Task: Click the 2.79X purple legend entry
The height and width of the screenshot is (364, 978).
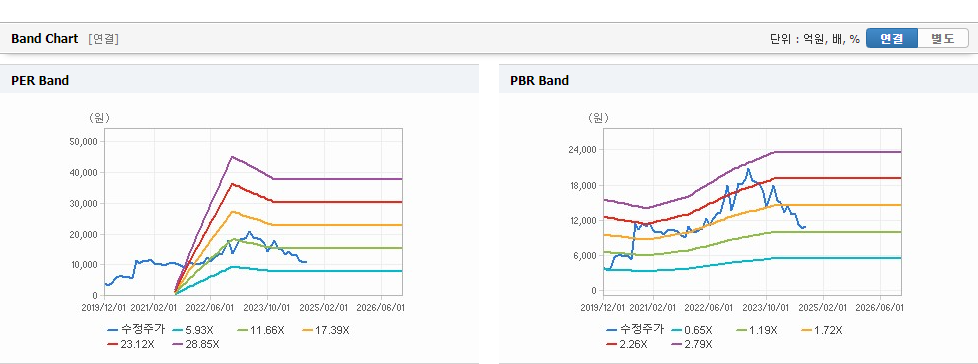Action: tap(692, 343)
